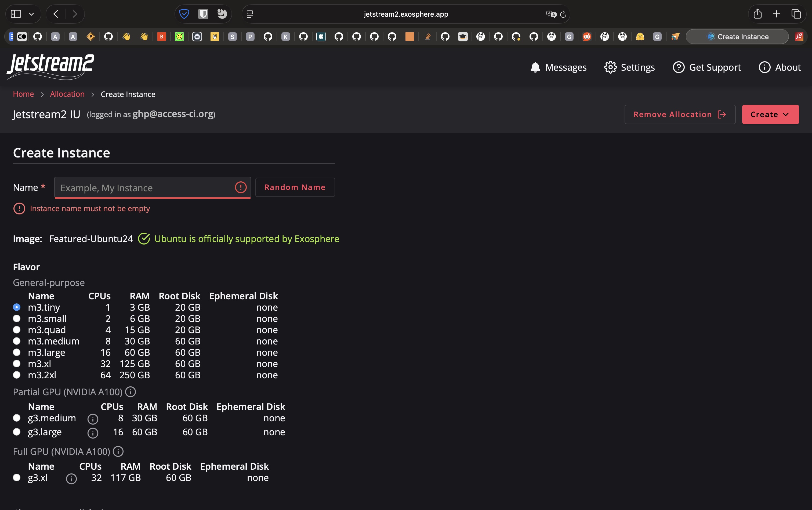Choose the g3.xl full GPU flavor
Image resolution: width=812 pixels, height=510 pixels.
pos(17,477)
